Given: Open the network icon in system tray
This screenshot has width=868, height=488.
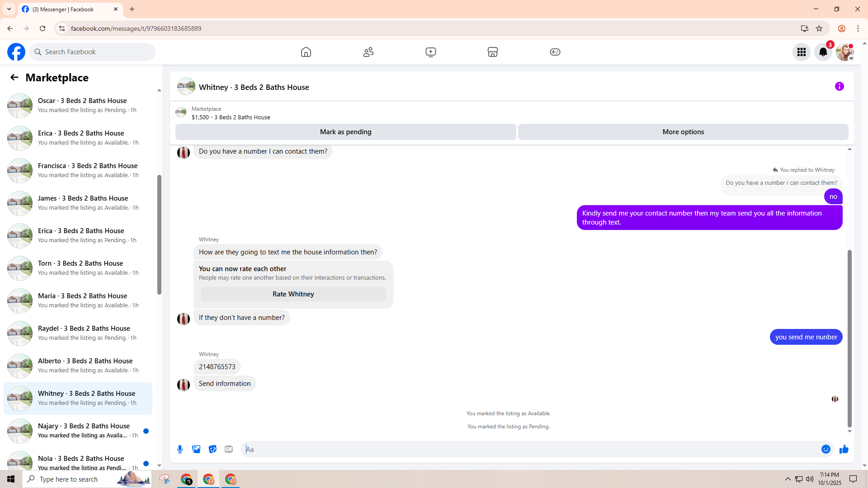Looking at the screenshot, I should click(799, 479).
